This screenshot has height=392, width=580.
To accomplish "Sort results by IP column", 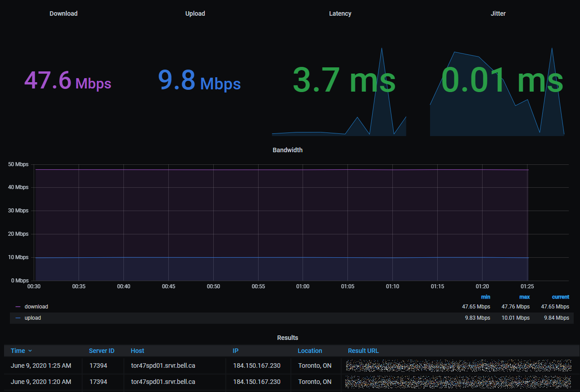I will [235, 351].
